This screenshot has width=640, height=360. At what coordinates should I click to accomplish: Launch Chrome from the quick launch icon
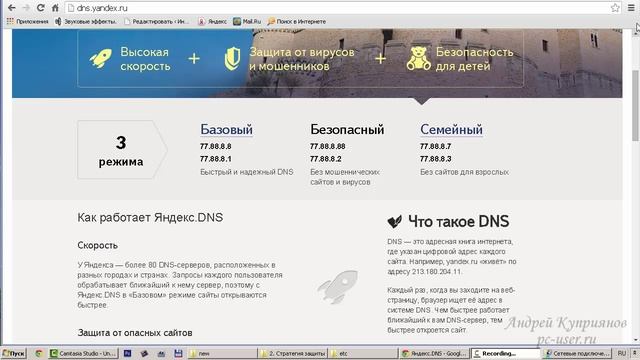(39, 353)
